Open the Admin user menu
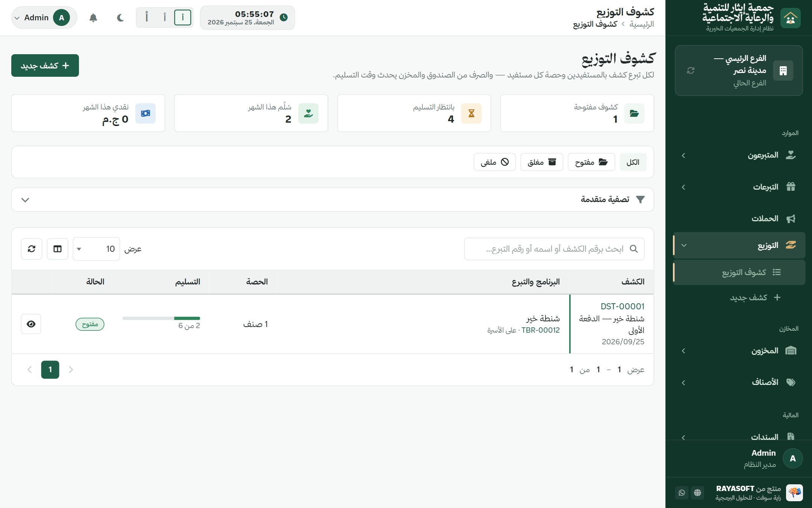This screenshot has width=812, height=508. pyautogui.click(x=44, y=18)
